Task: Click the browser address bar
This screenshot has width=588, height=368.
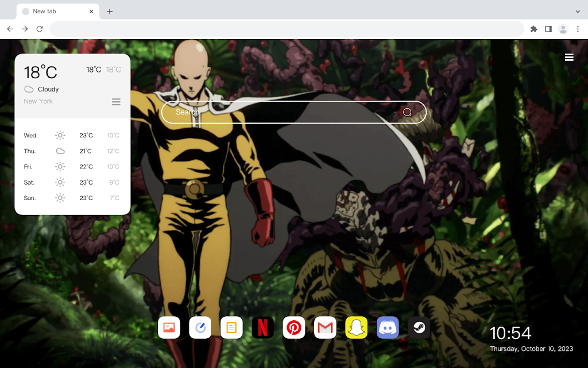Action: (x=287, y=29)
